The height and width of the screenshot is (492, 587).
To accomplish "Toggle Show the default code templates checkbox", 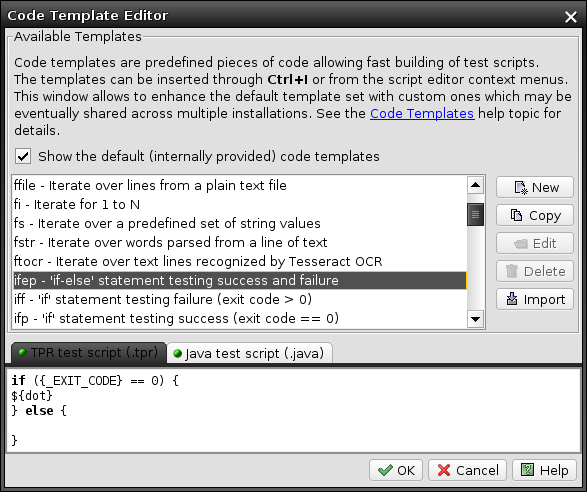I will pos(23,156).
